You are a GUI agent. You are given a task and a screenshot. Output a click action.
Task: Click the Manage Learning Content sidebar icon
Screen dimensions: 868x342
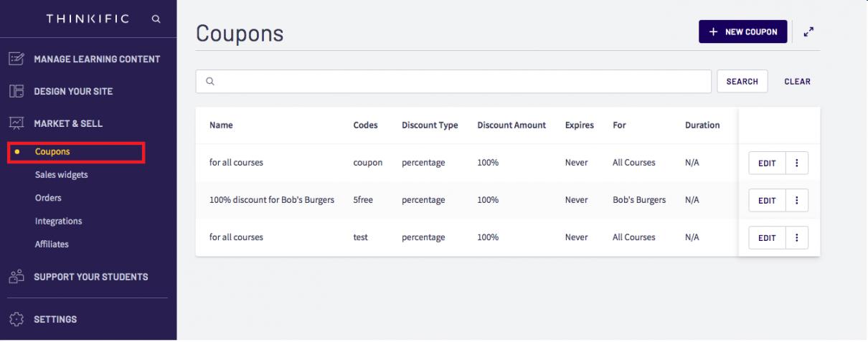click(15, 59)
